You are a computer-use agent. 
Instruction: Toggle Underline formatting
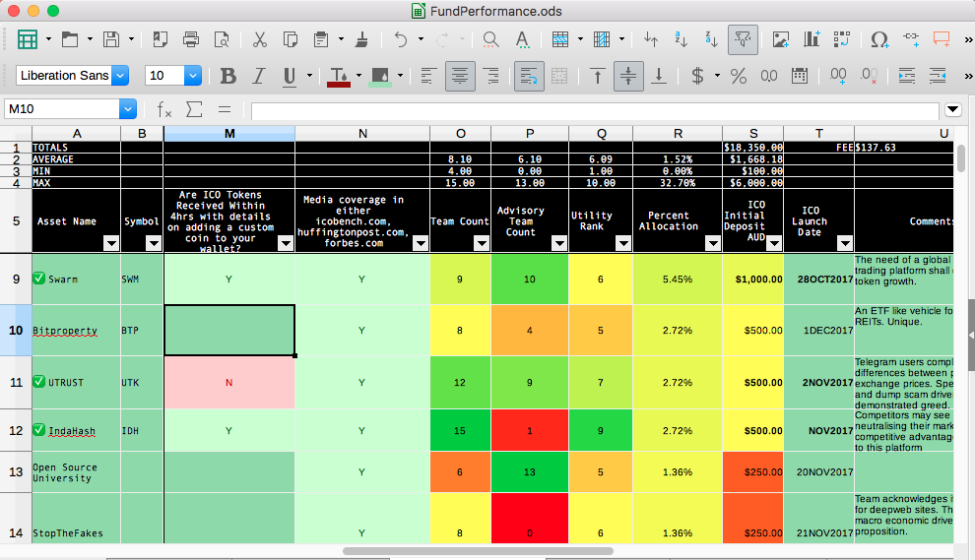coord(290,76)
